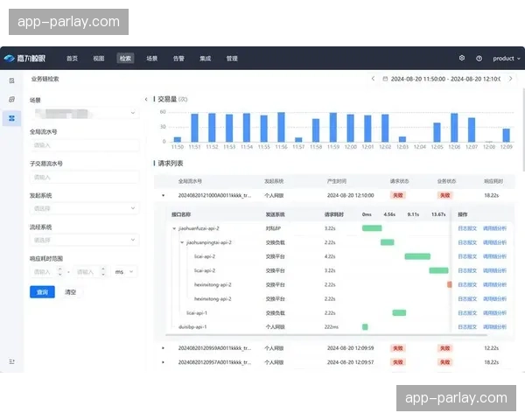Open the product account dropdown
The image size is (525, 420).
coord(505,59)
